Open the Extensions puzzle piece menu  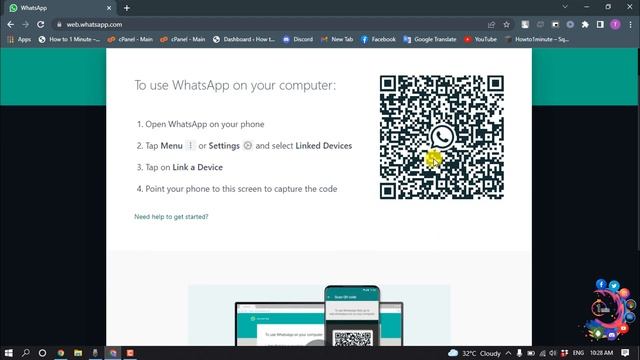click(585, 24)
